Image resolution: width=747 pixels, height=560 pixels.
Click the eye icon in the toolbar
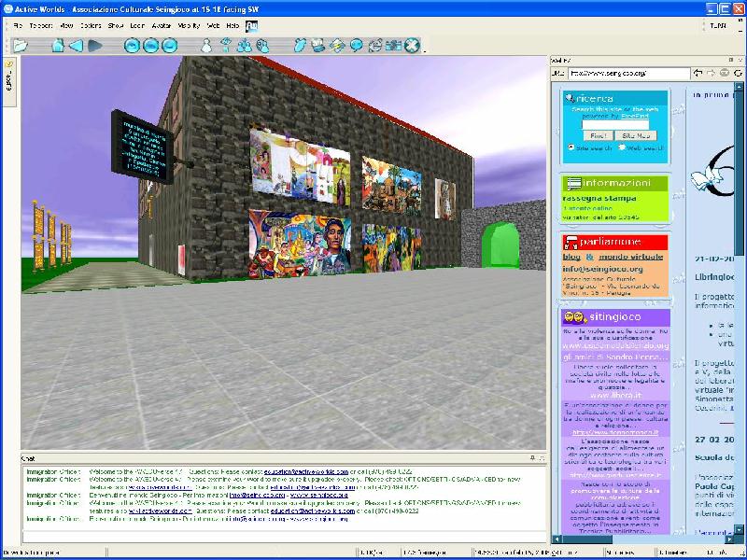coord(226,45)
